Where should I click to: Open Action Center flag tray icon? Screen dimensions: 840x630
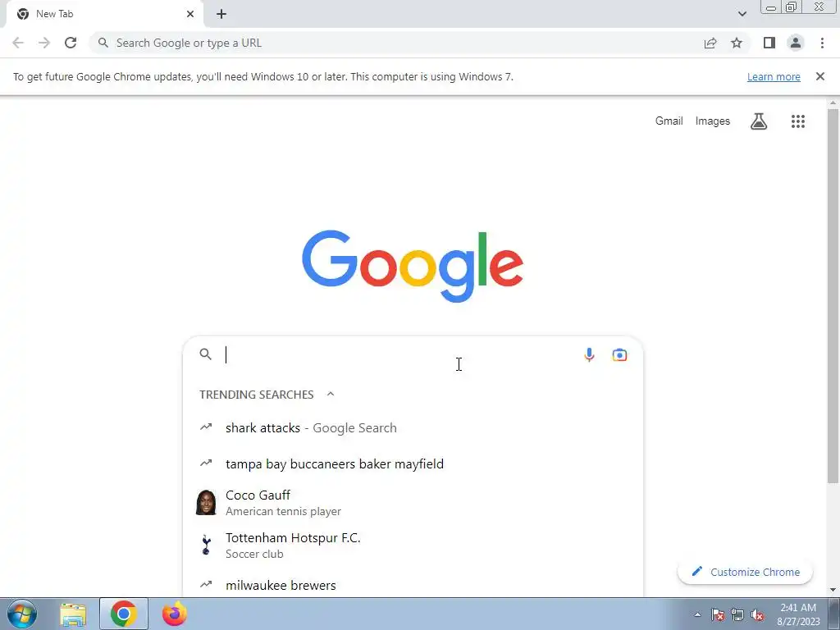718,614
